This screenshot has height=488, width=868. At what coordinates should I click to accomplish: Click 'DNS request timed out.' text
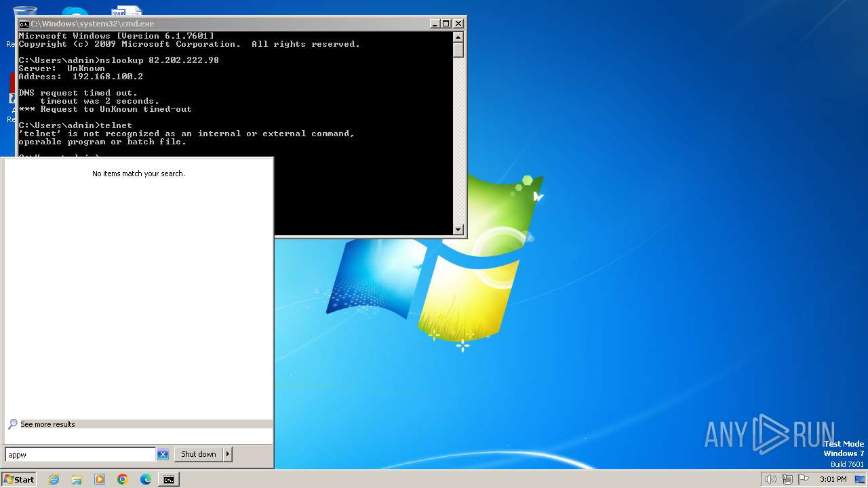click(78, 93)
